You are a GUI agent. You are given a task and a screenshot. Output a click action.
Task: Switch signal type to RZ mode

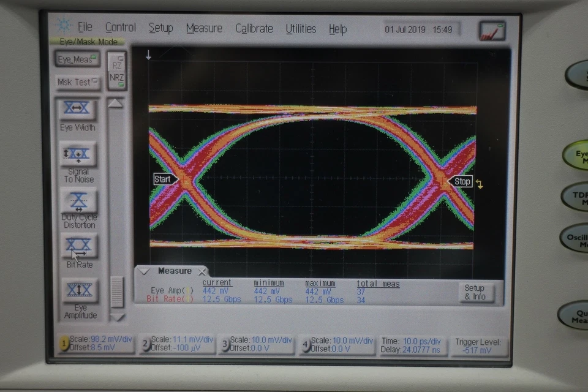click(x=117, y=64)
